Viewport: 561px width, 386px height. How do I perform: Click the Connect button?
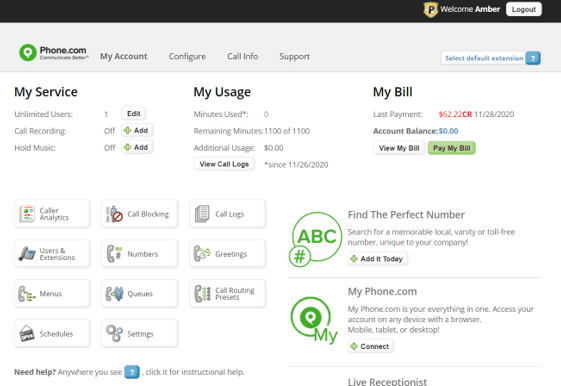click(x=371, y=346)
